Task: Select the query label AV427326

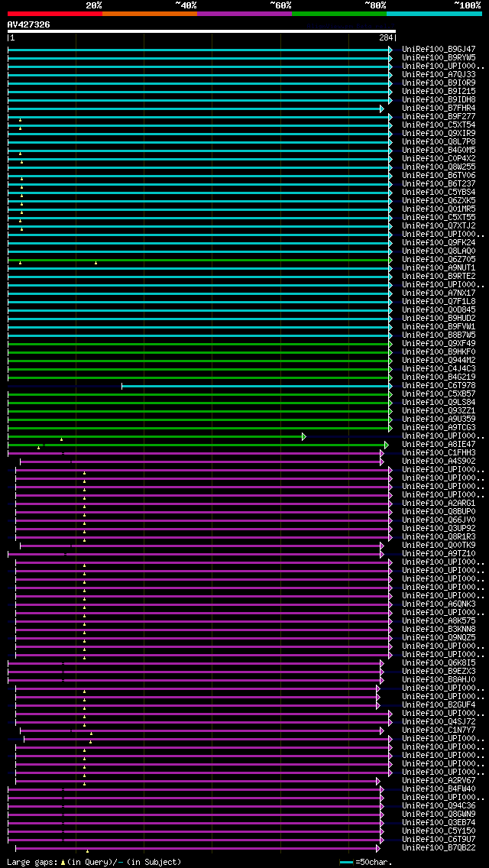Action: pos(29,24)
